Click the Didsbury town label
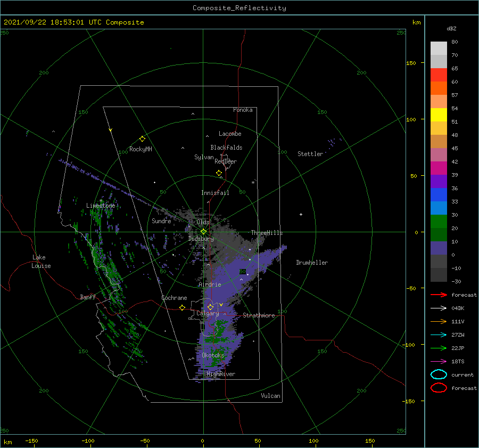The width and height of the screenshot is (479, 448). (x=201, y=239)
